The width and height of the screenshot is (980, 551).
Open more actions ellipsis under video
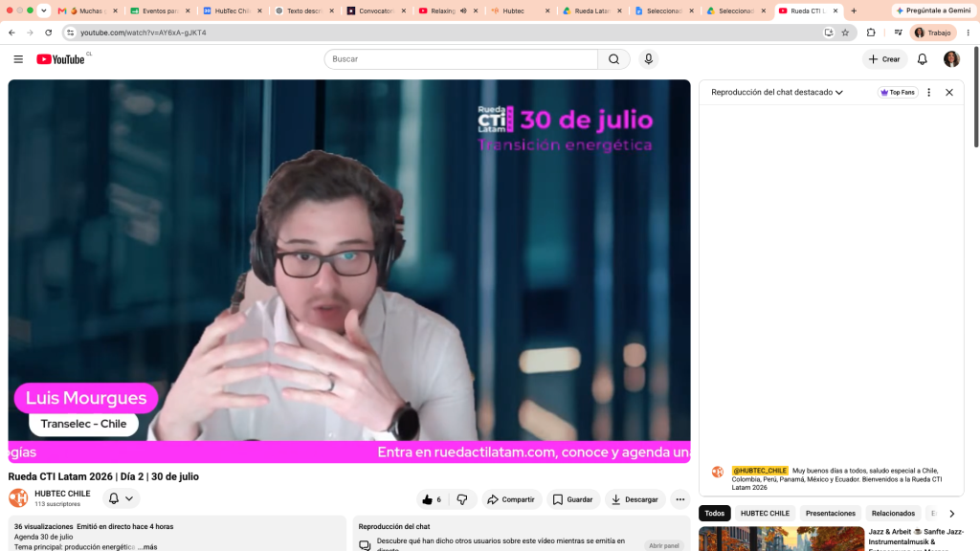click(x=680, y=499)
